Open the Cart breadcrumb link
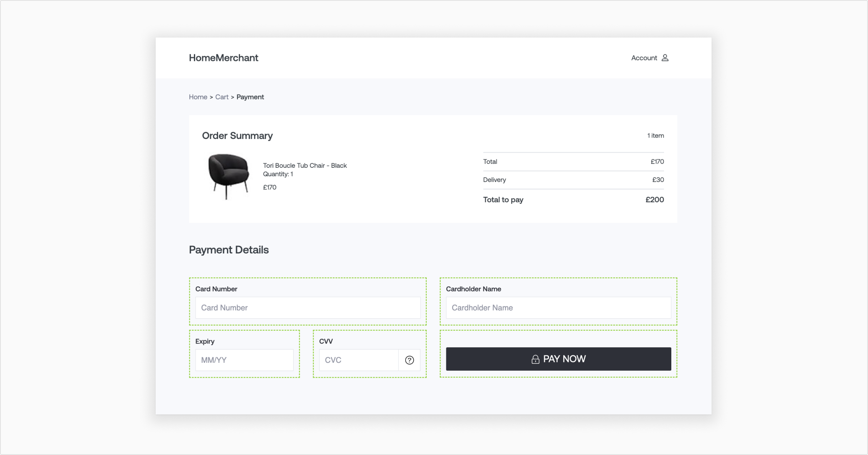The image size is (868, 455). pos(222,97)
